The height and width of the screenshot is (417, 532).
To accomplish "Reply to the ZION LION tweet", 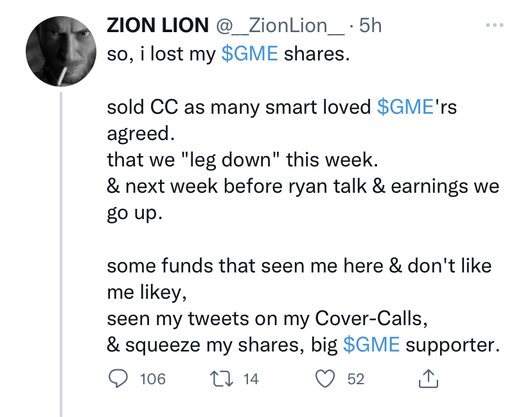I will coord(118,379).
